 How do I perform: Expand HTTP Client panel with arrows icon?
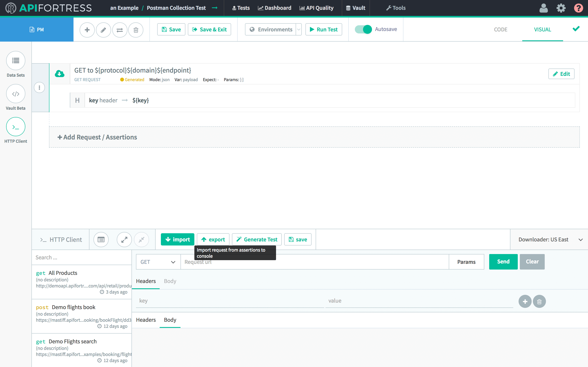pyautogui.click(x=124, y=240)
